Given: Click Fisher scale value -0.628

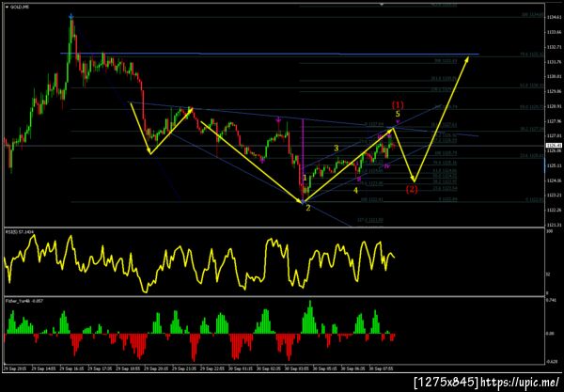Looking at the screenshot, I should coord(552,362).
